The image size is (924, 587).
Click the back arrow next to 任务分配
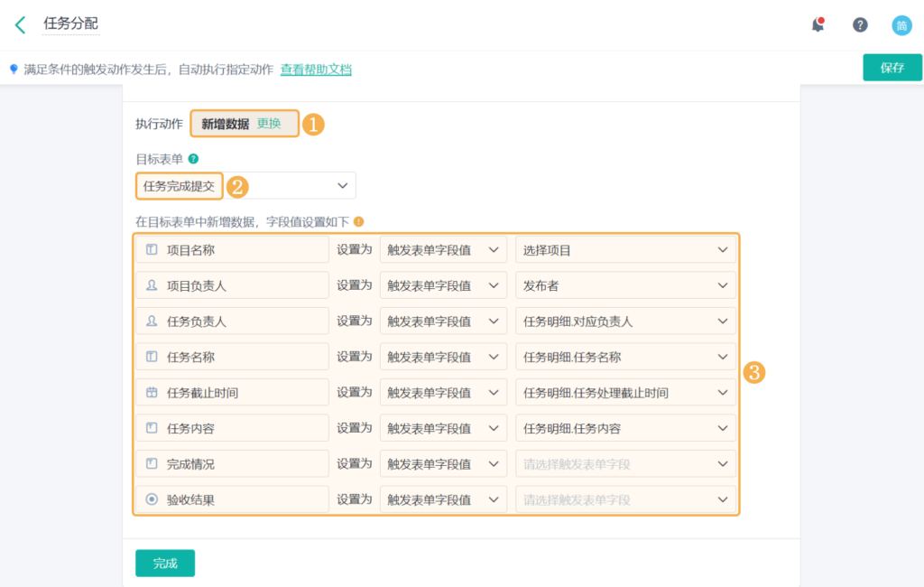coord(20,24)
